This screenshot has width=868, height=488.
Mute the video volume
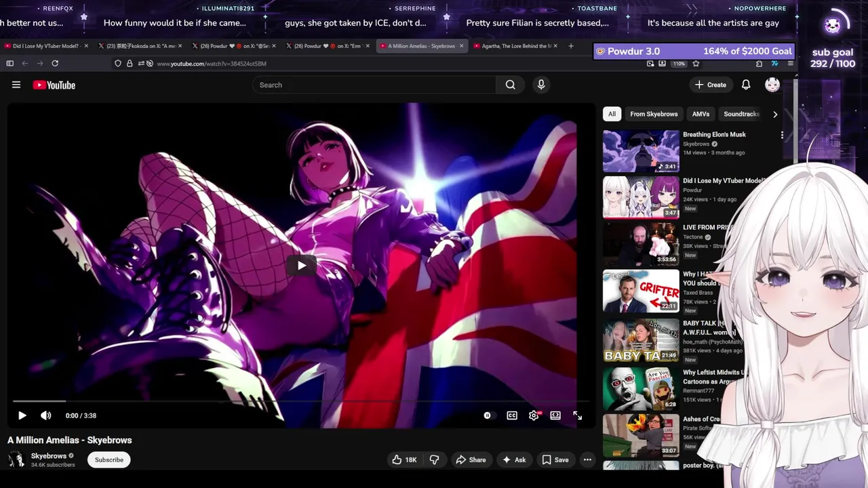tap(45, 415)
